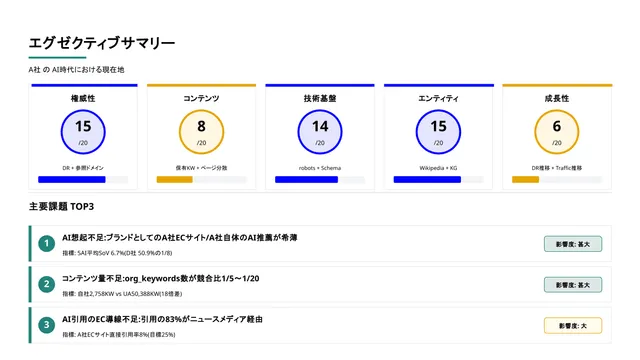Click the 影響度: 大 badge on issue 3

point(573,326)
